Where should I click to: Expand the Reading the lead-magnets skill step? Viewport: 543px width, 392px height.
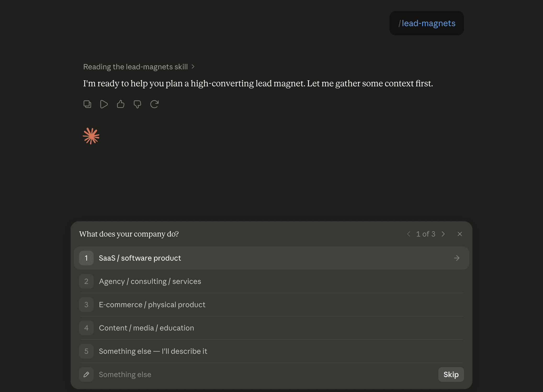click(139, 67)
